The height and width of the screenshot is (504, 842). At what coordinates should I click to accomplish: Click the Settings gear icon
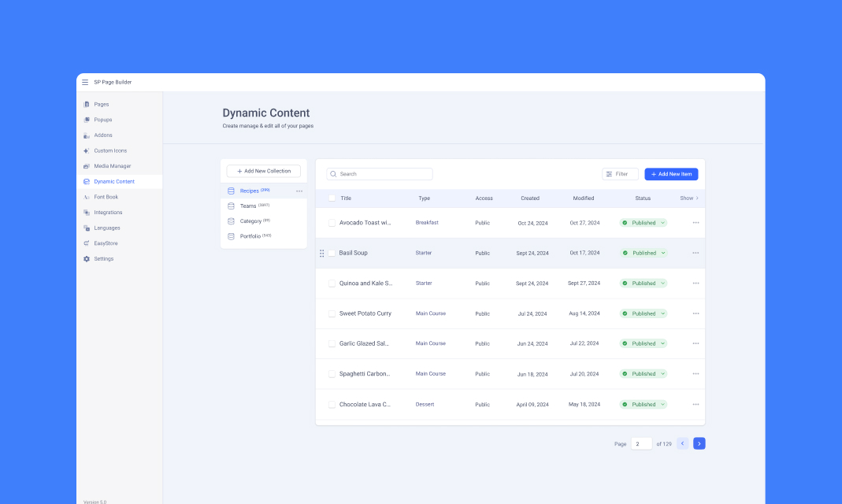coord(87,259)
